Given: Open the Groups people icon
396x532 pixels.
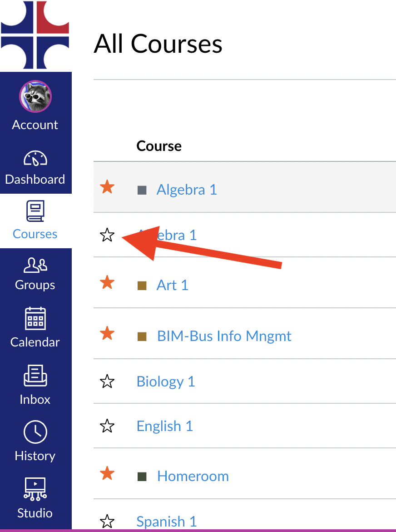Looking at the screenshot, I should pos(35,265).
